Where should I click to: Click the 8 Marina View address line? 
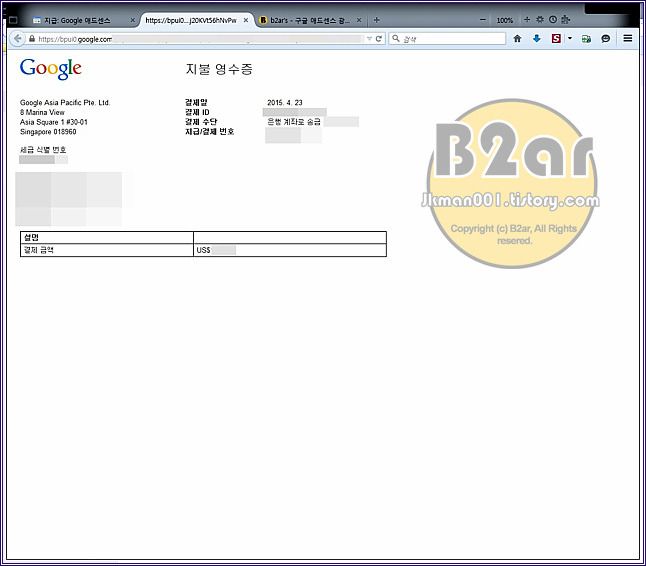pos(42,112)
